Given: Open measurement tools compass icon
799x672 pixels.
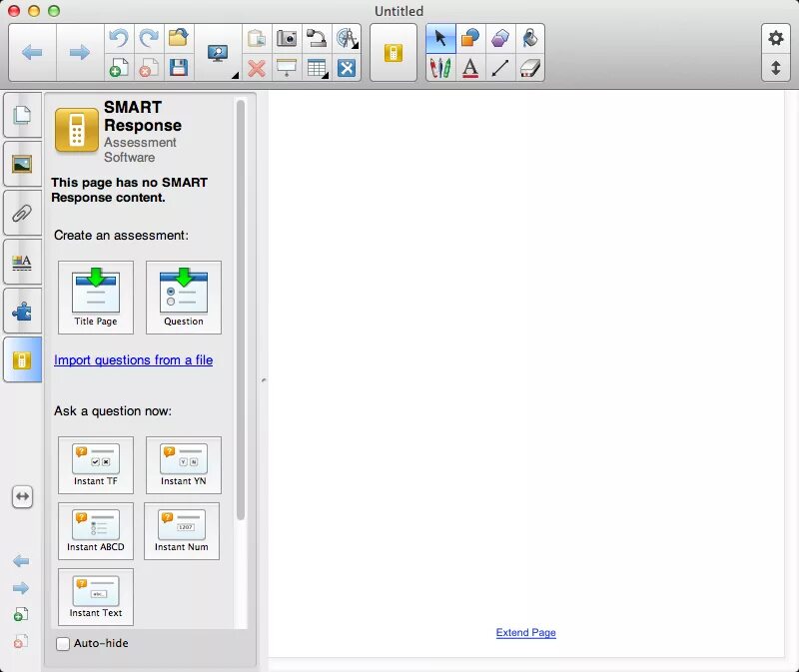Looking at the screenshot, I should (347, 38).
